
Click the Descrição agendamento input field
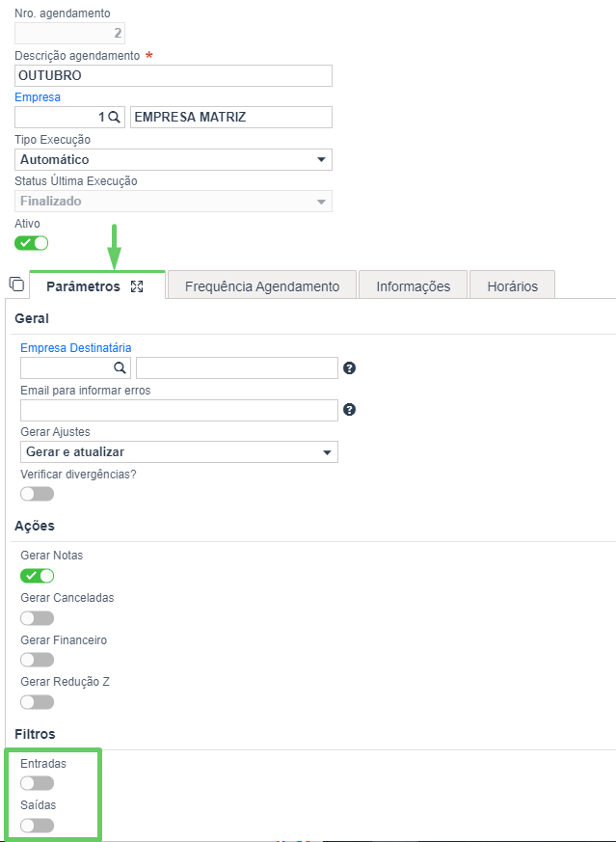(174, 76)
